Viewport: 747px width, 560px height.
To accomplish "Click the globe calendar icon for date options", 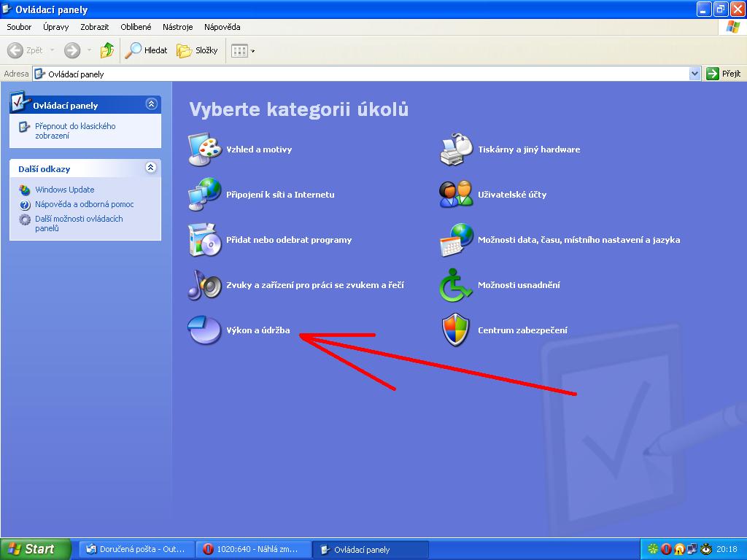I will (x=457, y=239).
